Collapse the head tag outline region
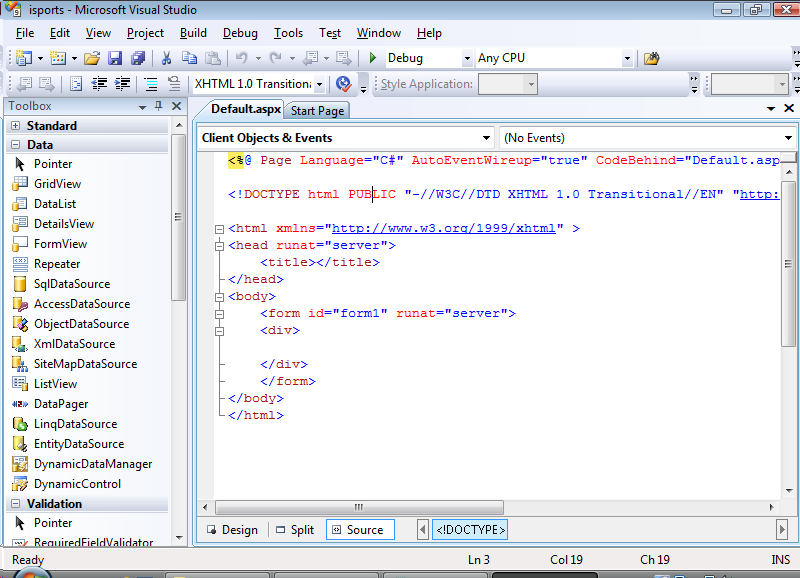Viewport: 800px width, 578px height. [219, 246]
